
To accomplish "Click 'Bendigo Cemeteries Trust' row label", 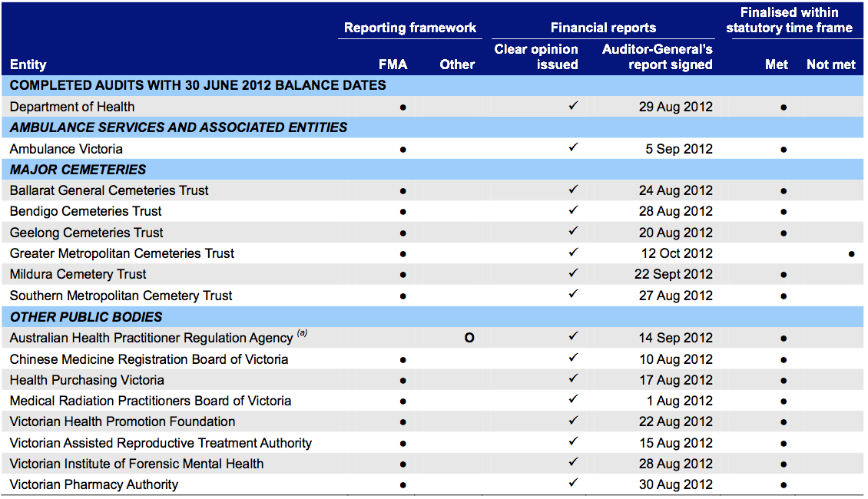I will point(85,211).
